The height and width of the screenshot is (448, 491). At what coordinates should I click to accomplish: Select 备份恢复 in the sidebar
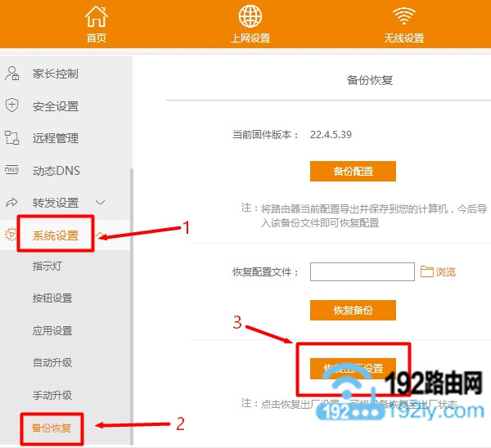(x=52, y=427)
